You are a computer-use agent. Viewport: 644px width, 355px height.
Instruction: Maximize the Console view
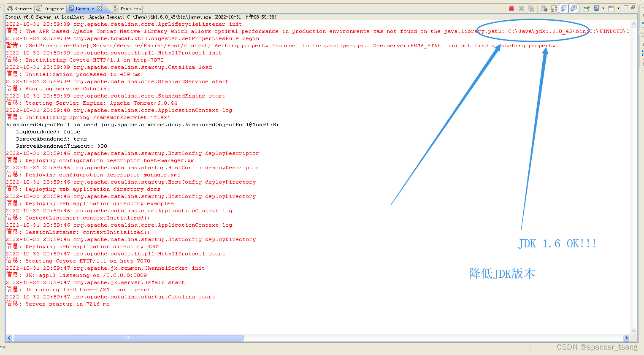(633, 7)
